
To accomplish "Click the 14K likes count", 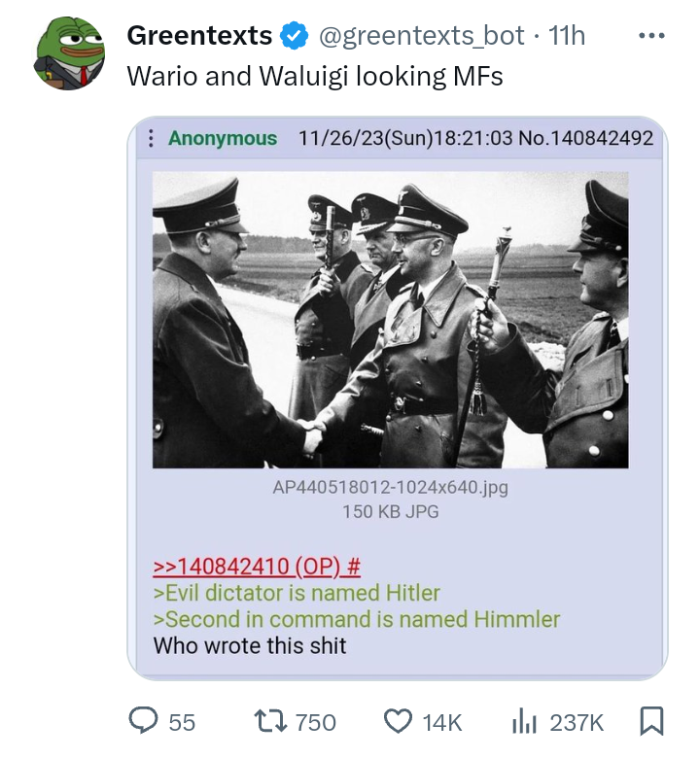I will (442, 723).
